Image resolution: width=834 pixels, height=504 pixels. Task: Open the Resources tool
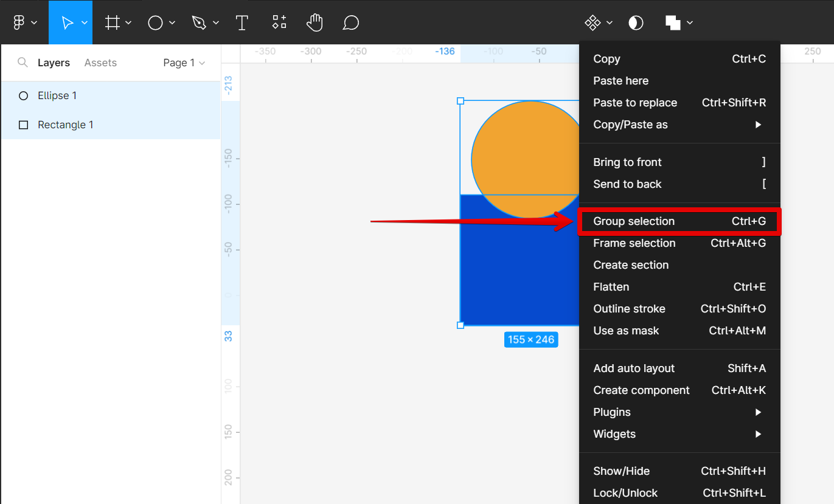[x=279, y=22]
